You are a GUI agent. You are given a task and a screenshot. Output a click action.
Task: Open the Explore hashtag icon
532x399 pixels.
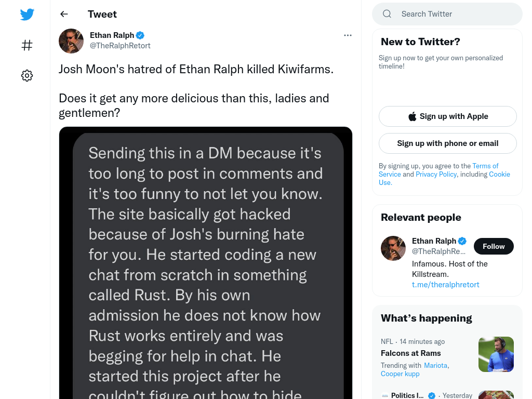point(27,45)
